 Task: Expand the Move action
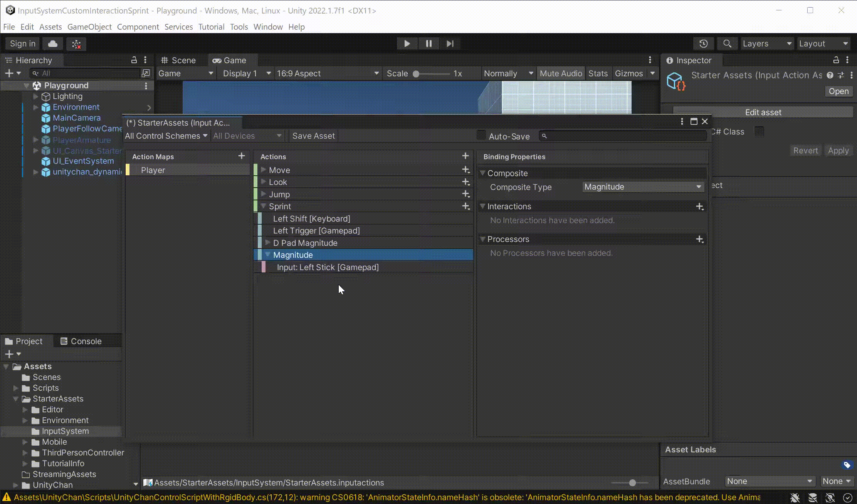[264, 170]
